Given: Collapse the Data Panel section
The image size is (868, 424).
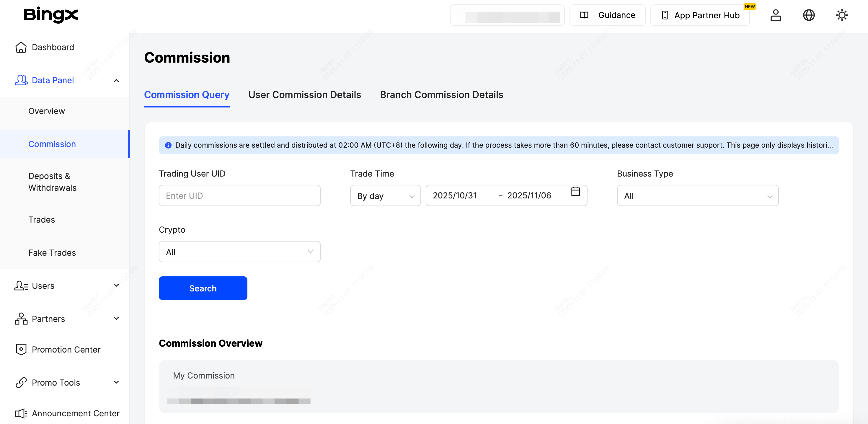Looking at the screenshot, I should click(x=116, y=81).
